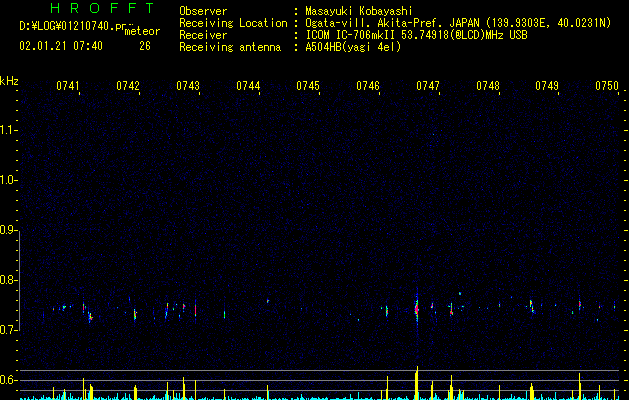
Task: Select receiver text ICOM IC-706mkII
Action: pyautogui.click(x=351, y=35)
